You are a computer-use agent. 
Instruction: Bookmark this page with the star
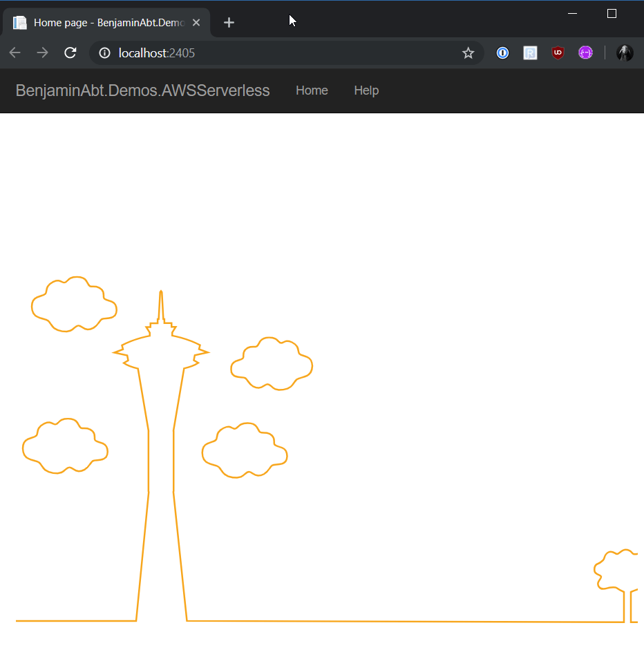468,52
